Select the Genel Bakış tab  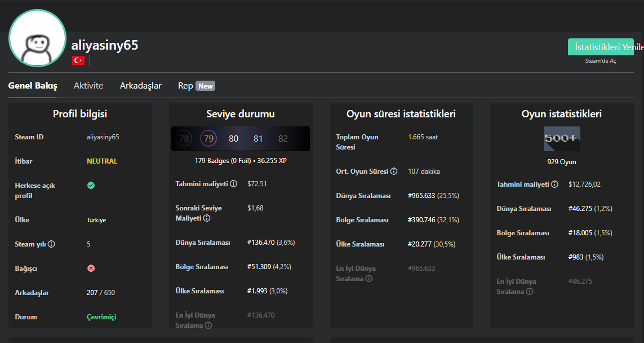tap(33, 86)
